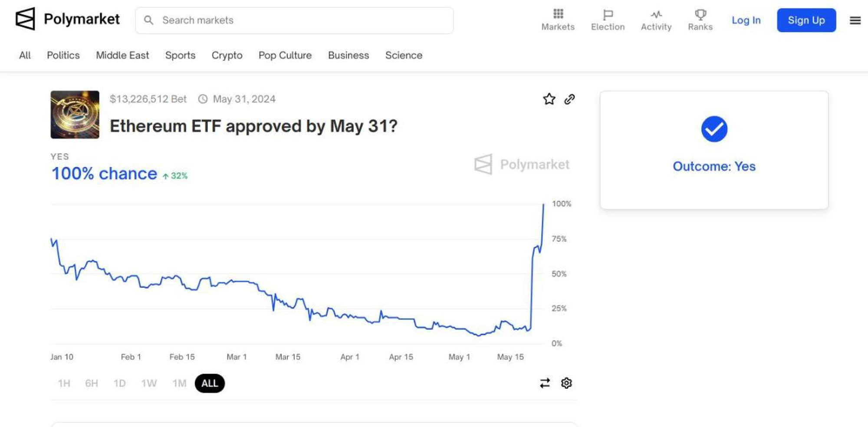
Task: Open the Crypto category tab
Action: tap(227, 55)
